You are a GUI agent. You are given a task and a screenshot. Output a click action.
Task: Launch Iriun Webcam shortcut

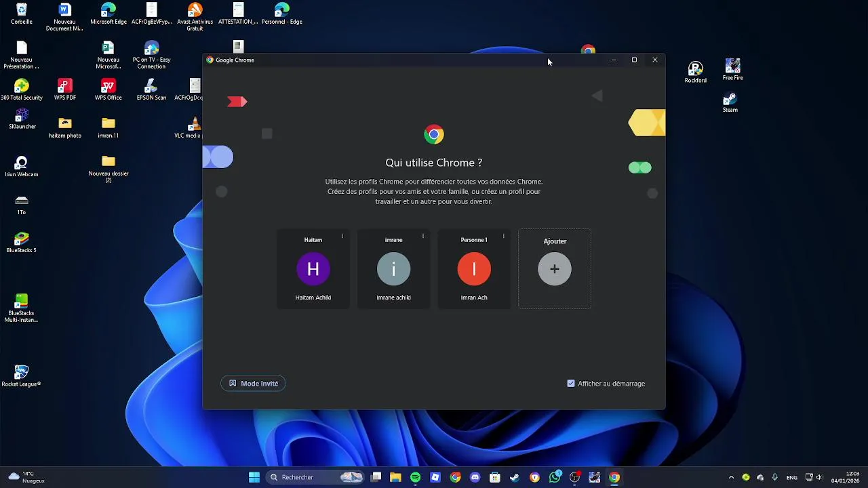[x=22, y=166]
